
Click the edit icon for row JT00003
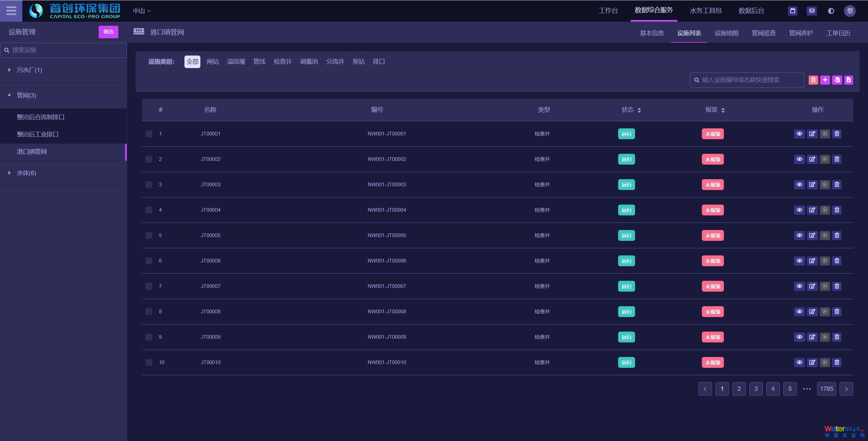[x=812, y=185]
